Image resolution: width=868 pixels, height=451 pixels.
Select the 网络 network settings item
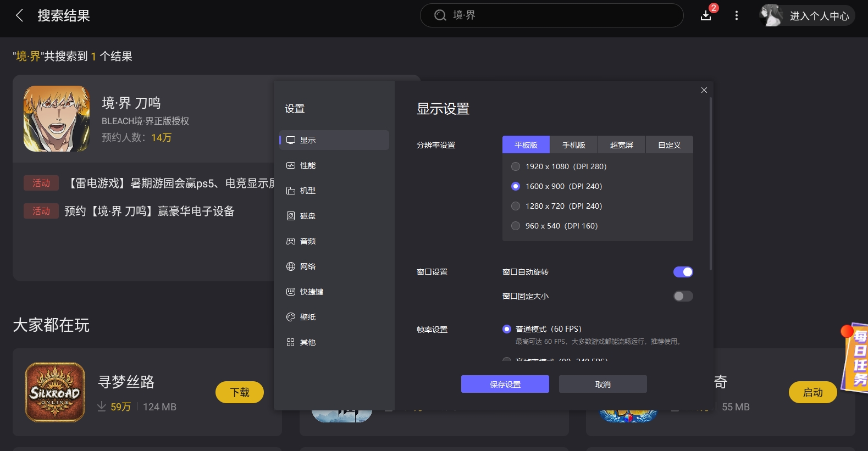(x=334, y=266)
